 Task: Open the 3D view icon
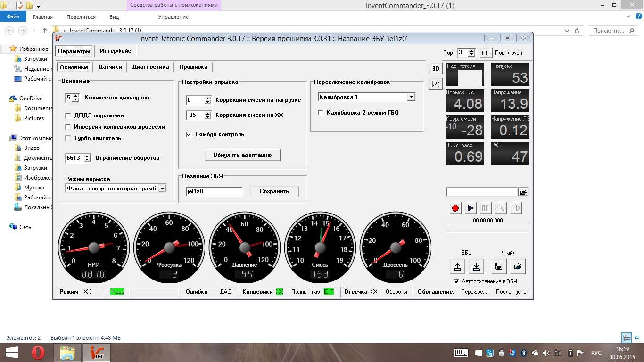click(x=436, y=68)
